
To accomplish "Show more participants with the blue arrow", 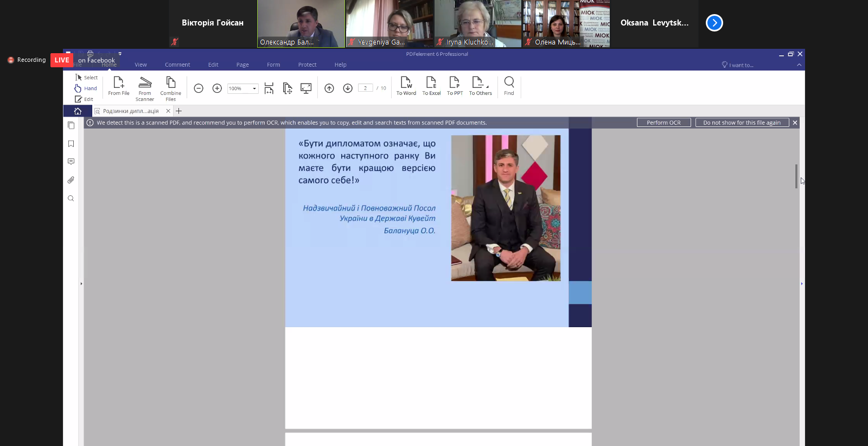I will tap(714, 23).
